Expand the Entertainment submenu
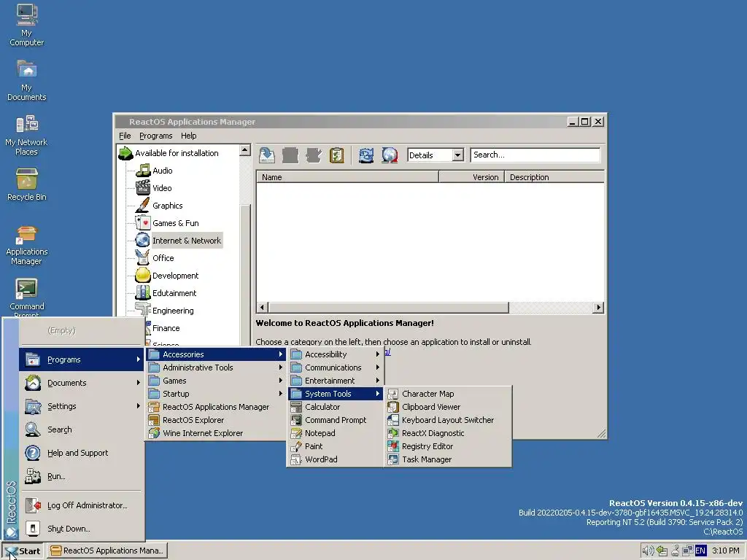This screenshot has width=747, height=560. 336,381
